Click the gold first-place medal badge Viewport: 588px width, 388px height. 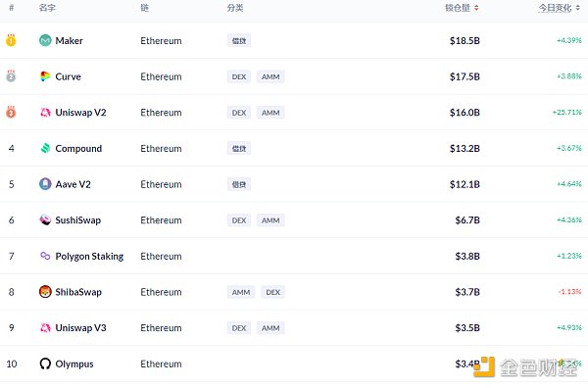click(11, 40)
